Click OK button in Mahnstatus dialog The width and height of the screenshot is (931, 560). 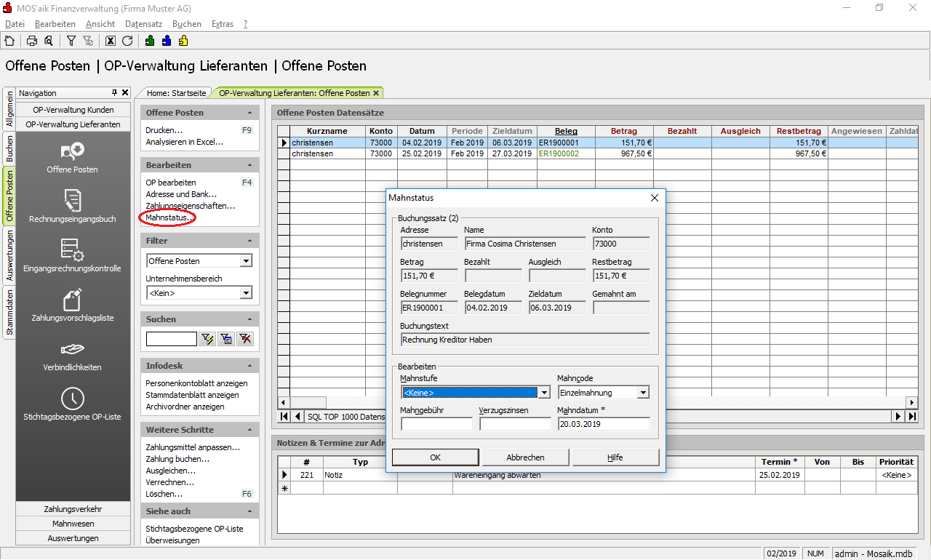tap(435, 457)
